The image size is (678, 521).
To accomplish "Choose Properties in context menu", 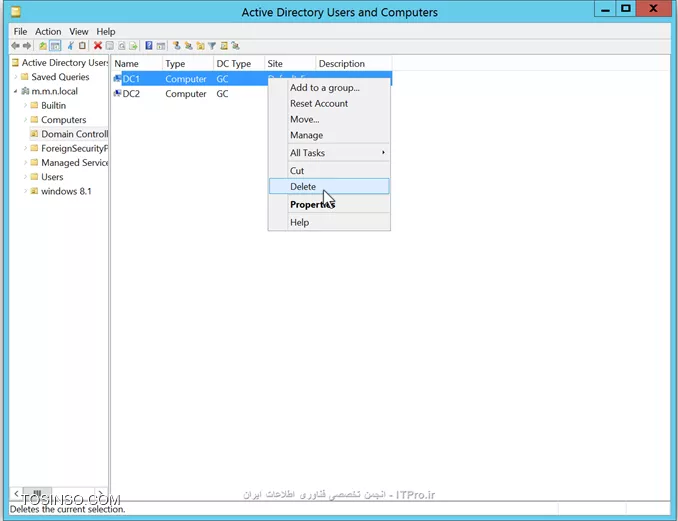I will [329, 205].
